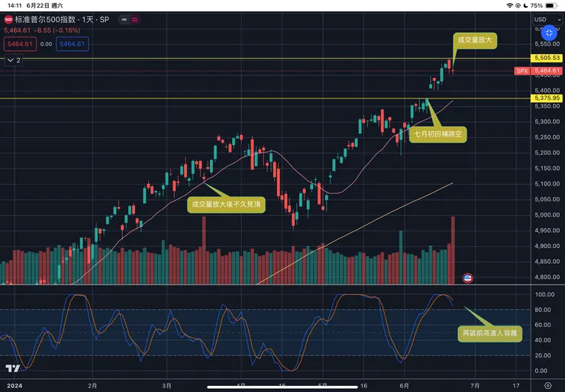The height and width of the screenshot is (392, 565).
Task: Click the 七月初回補跳空 annotation callout
Action: (437, 134)
